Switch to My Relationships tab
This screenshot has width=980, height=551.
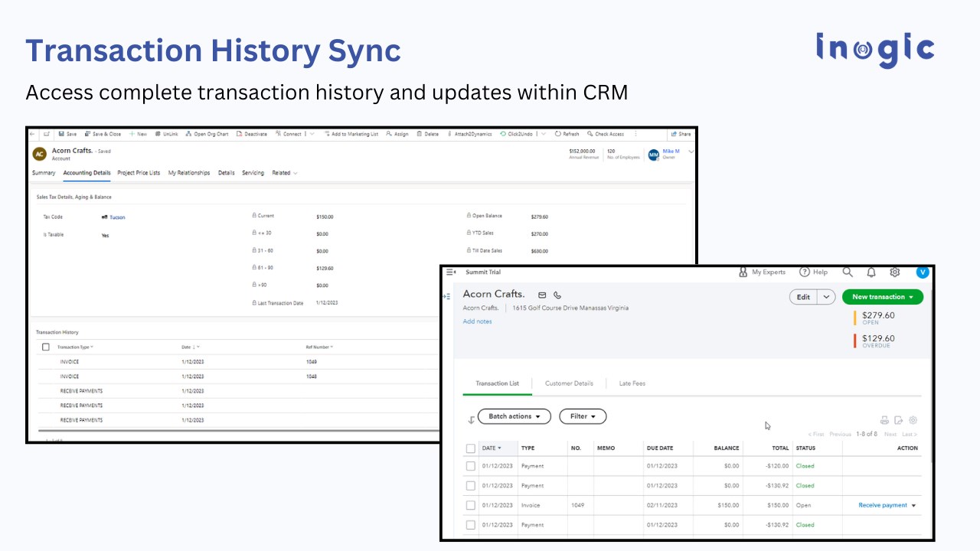[189, 173]
